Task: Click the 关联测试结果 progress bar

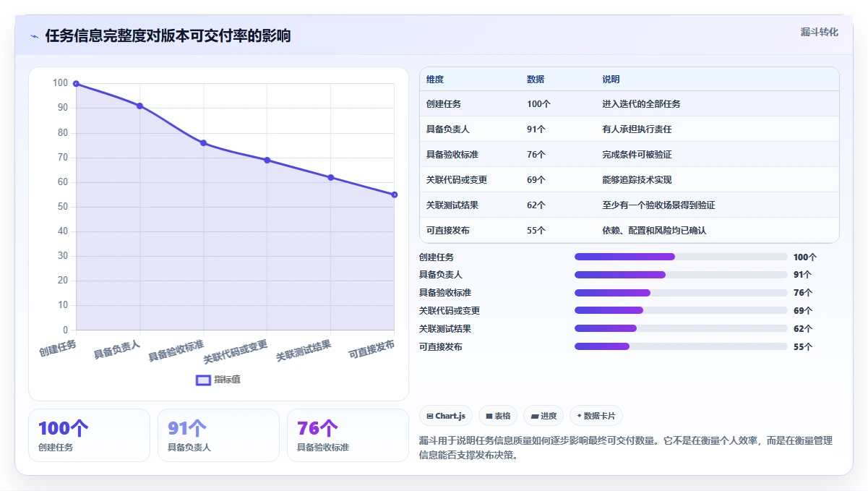Action: click(x=681, y=328)
